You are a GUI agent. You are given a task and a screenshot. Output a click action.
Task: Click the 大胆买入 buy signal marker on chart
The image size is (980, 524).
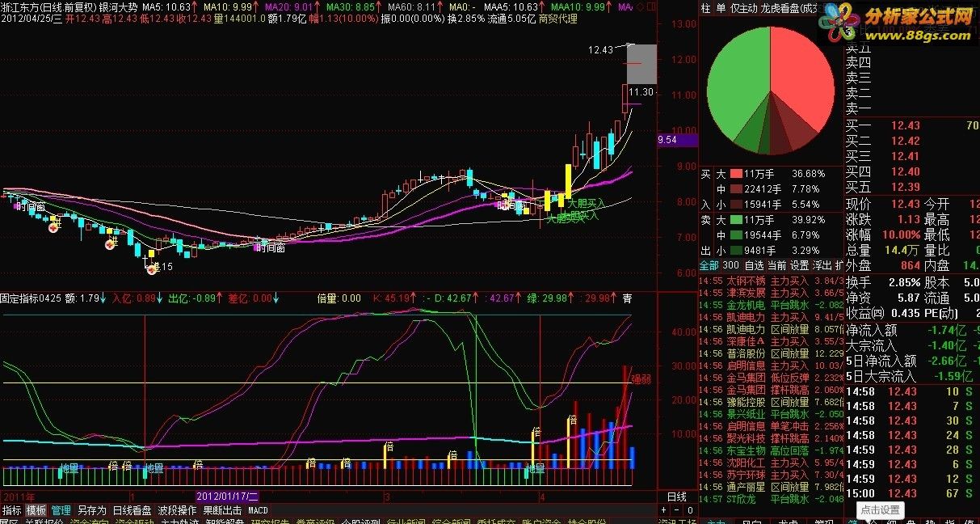pos(585,205)
